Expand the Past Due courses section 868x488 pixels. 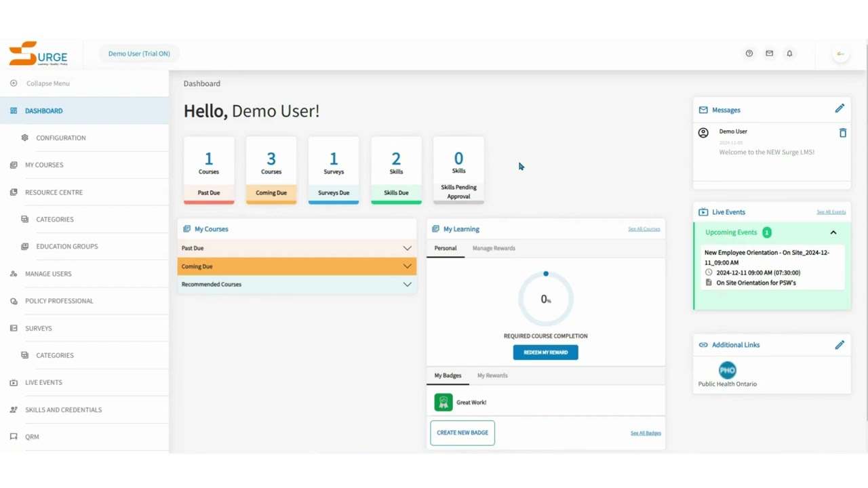(x=297, y=248)
